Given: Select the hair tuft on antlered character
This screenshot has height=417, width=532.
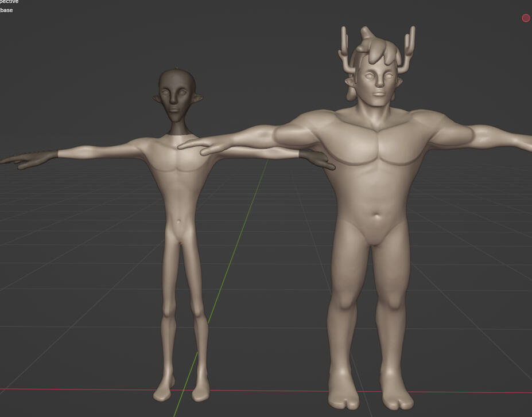Looking at the screenshot, I should tap(378, 50).
